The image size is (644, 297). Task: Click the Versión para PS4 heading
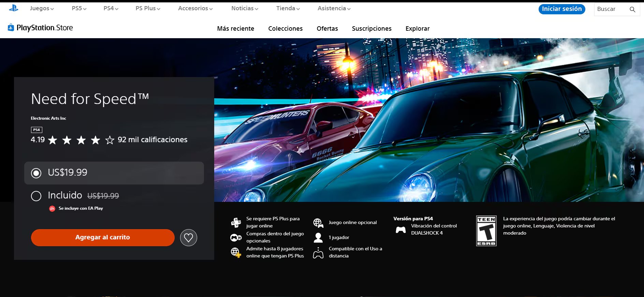tap(413, 219)
